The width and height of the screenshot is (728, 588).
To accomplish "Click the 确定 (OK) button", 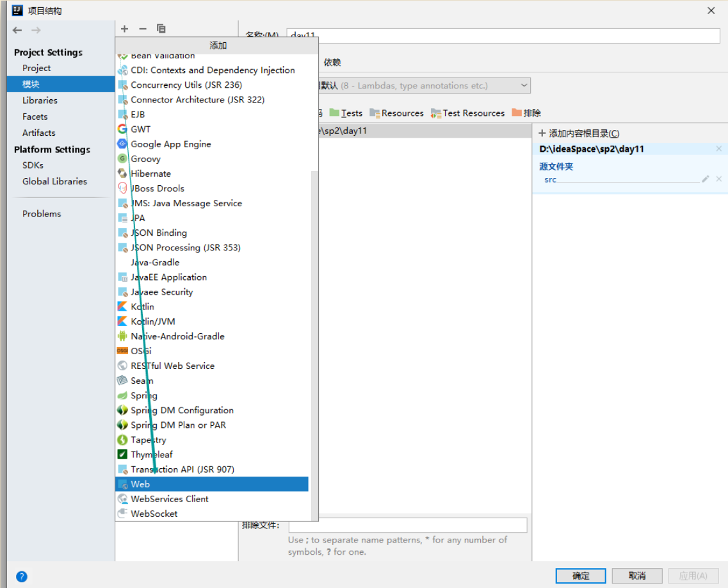I will point(580,576).
